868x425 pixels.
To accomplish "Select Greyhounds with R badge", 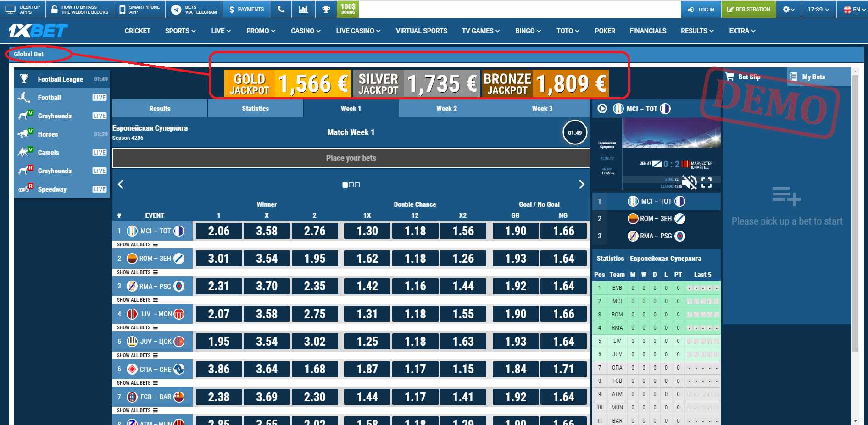I will pos(62,171).
